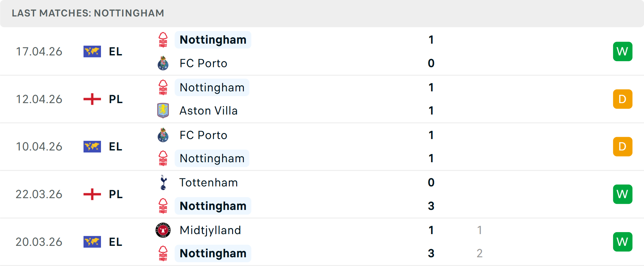
Task: Click the FC Porto crest in the 10.04.26 match
Action: pos(163,135)
